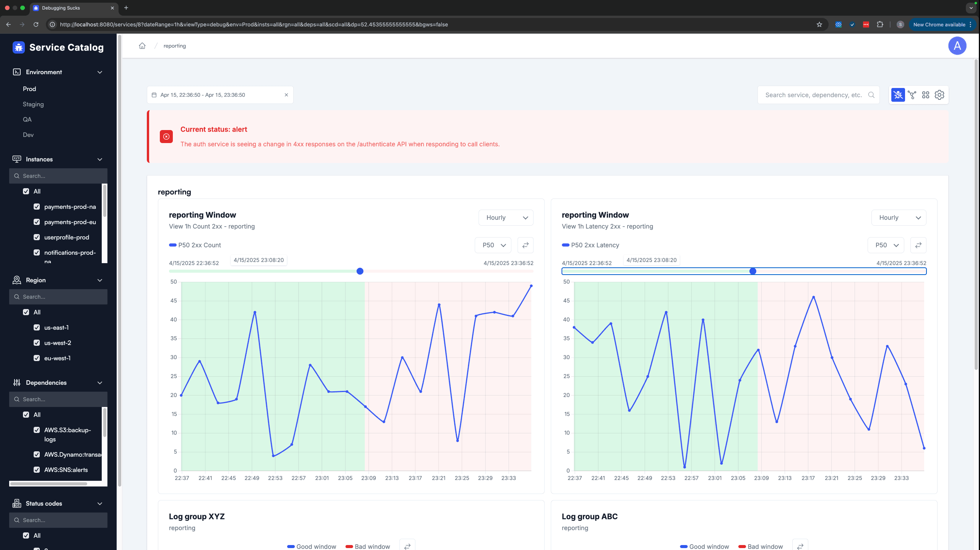Screen dimensions: 980x550
Task: Open Hourly dropdown on Count chart
Action: click(506, 218)
